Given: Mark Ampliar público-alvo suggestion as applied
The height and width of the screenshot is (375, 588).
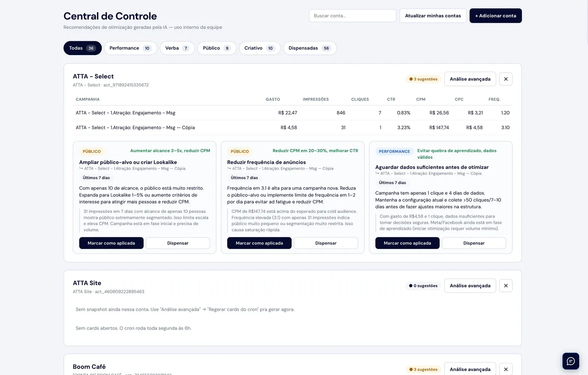Looking at the screenshot, I should tap(111, 243).
